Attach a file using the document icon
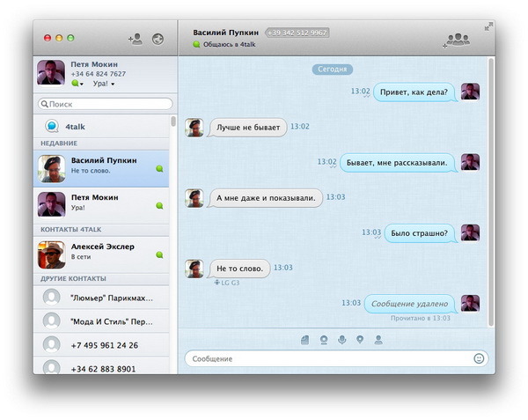This screenshot has width=528, height=420. pos(305,339)
